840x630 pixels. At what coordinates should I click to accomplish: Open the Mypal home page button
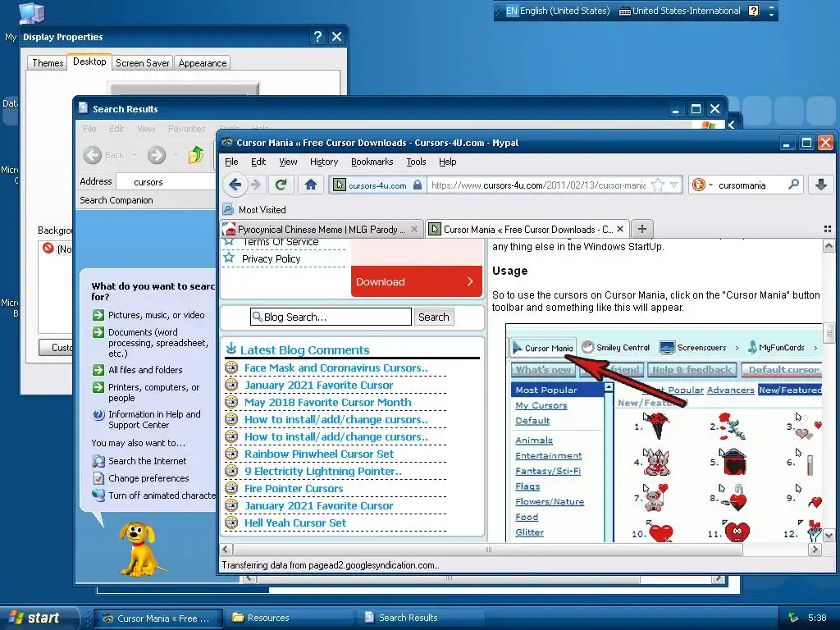pos(311,185)
